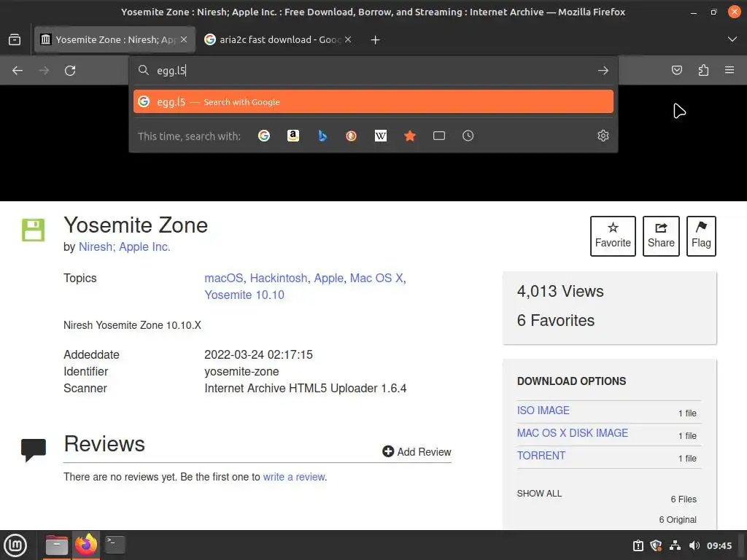747x560 pixels.
Task: Launch the terminal from taskbar
Action: (115, 545)
